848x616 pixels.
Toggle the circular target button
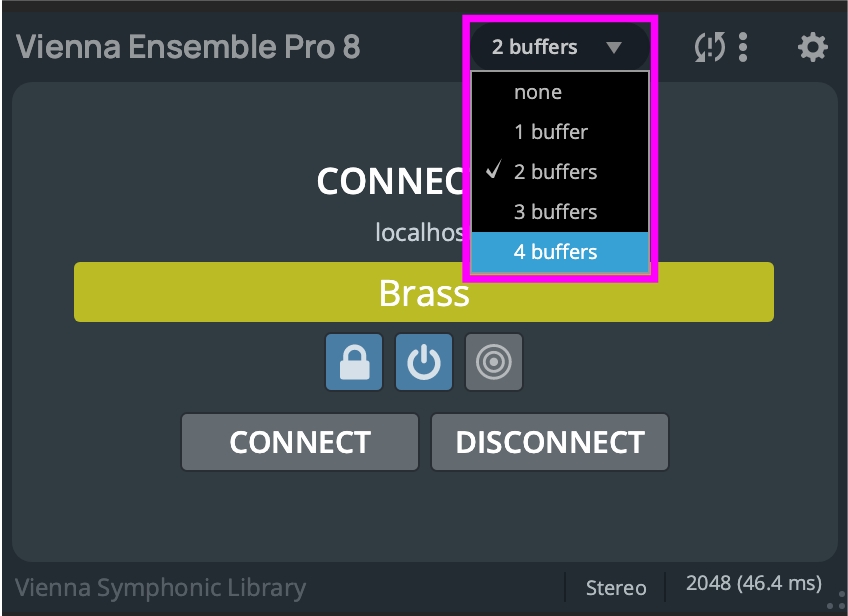click(494, 361)
